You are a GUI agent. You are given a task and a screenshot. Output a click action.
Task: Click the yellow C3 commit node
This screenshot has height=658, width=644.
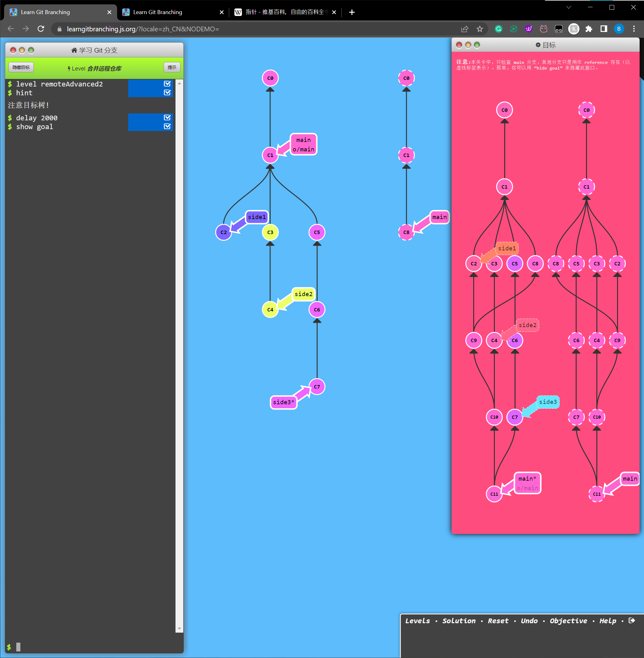tap(270, 232)
